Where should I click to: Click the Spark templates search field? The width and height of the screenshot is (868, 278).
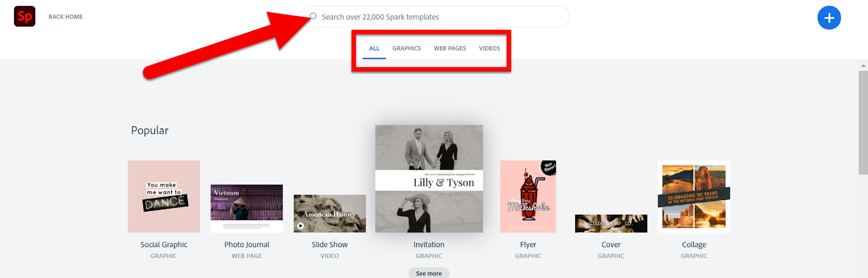click(x=435, y=17)
